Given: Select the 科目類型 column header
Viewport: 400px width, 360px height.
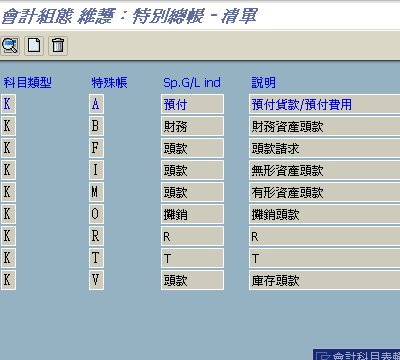Looking at the screenshot, I should (x=28, y=82).
